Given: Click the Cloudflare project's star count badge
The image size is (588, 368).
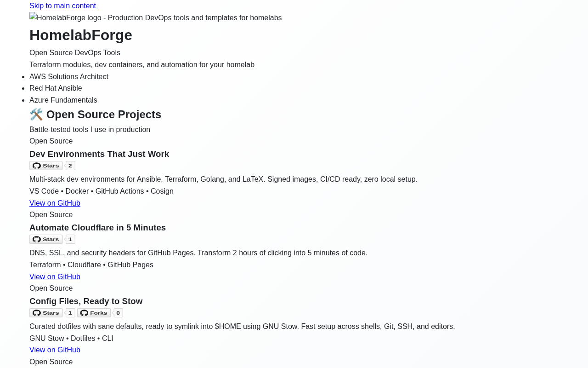Looking at the screenshot, I should 70,239.
